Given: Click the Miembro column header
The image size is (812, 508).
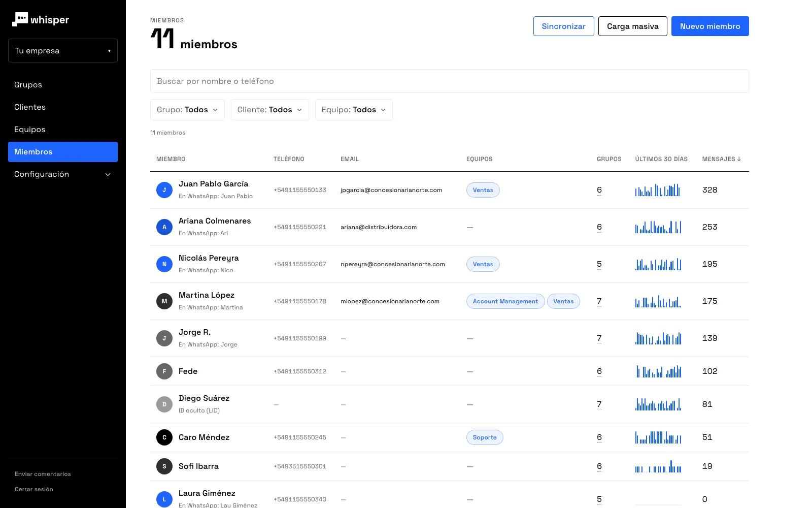Looking at the screenshot, I should (171, 159).
